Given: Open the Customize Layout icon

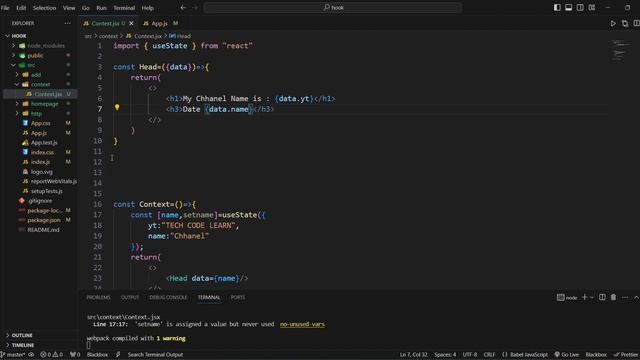Looking at the screenshot, I should pyautogui.click(x=591, y=7).
